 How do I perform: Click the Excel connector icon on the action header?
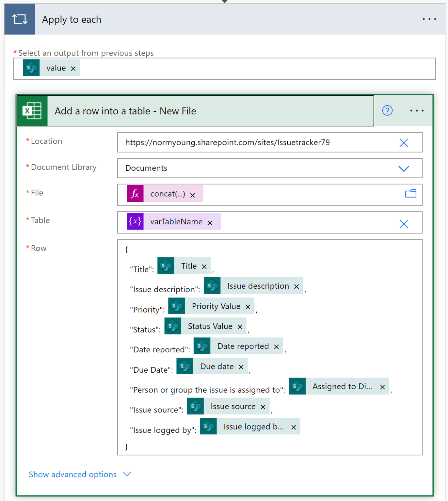tap(32, 111)
